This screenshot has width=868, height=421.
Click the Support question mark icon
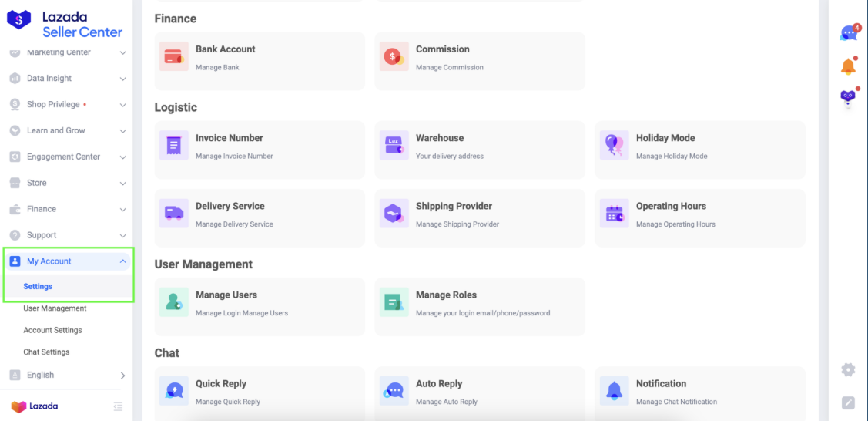coord(15,235)
